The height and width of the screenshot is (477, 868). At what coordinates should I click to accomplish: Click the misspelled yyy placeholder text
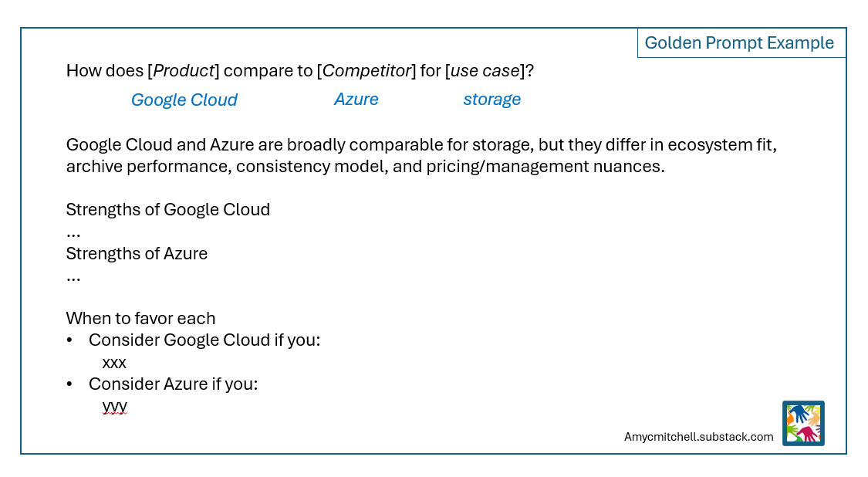point(114,406)
